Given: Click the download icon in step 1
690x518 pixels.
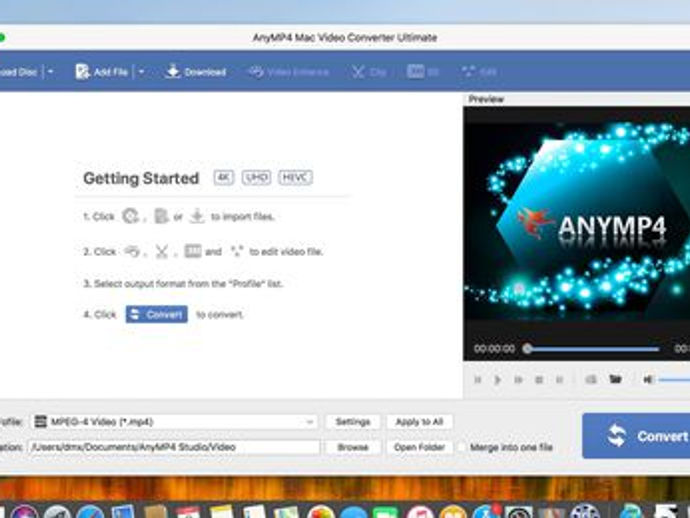Looking at the screenshot, I should click(x=197, y=216).
